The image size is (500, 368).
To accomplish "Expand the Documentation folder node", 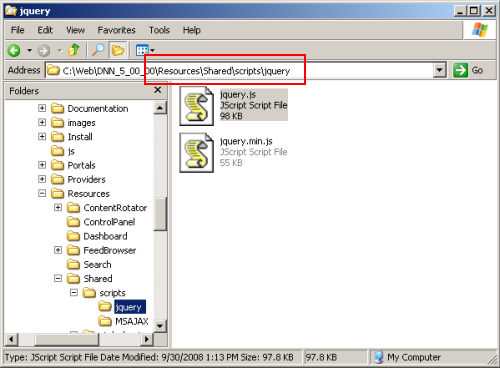I will (42, 108).
